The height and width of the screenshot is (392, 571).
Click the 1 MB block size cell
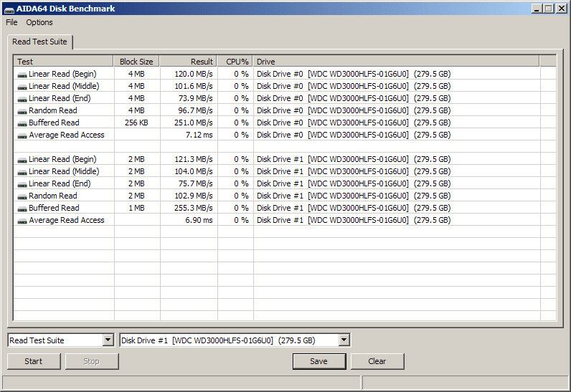tap(136, 208)
